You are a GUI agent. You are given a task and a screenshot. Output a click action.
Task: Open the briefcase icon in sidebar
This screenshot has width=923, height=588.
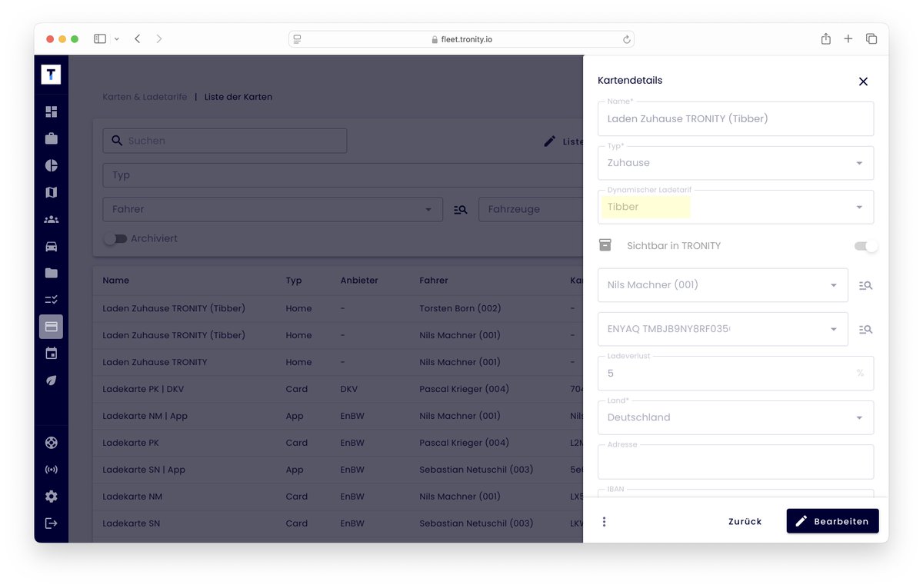coord(51,138)
